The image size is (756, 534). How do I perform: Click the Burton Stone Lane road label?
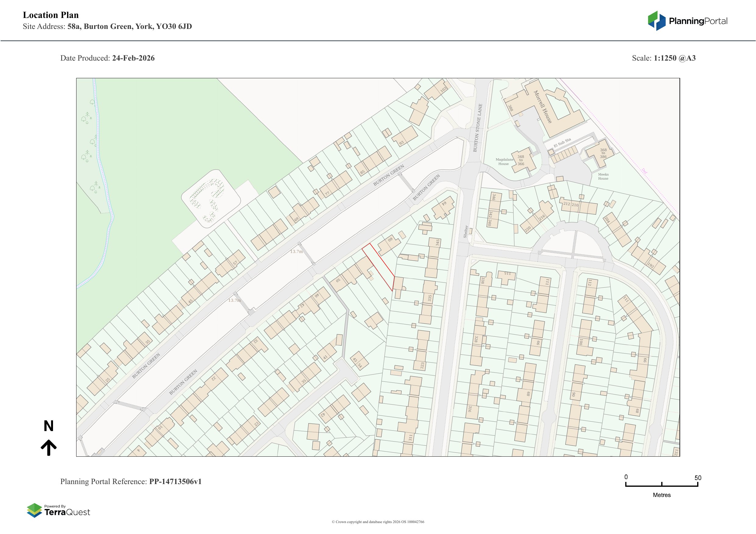[x=478, y=128]
